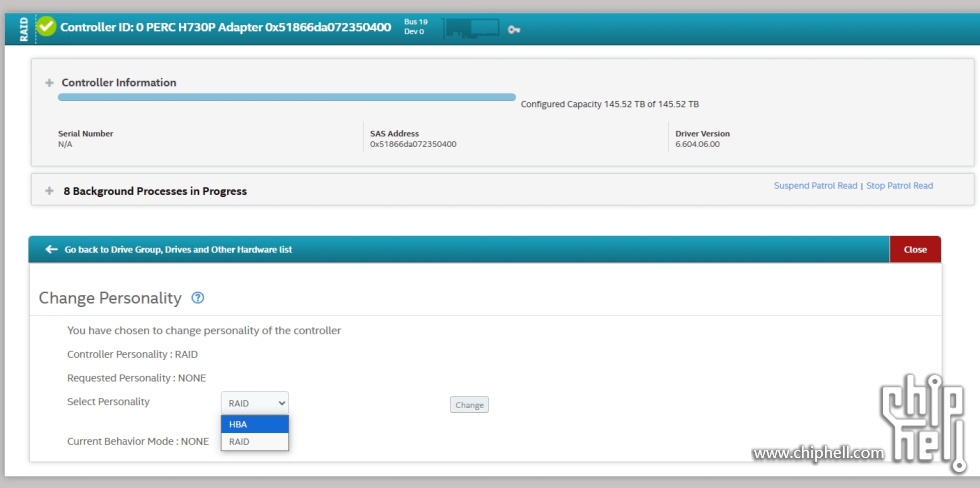Expand the Controller Information section
Screen dimensions: 980x488
(x=49, y=82)
